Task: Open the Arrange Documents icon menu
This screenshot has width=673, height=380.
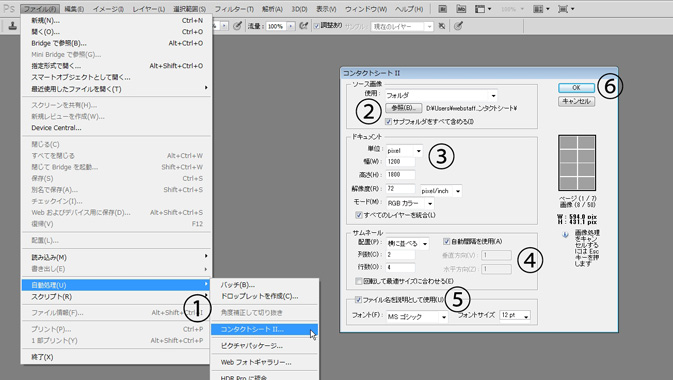Action: coord(541,9)
